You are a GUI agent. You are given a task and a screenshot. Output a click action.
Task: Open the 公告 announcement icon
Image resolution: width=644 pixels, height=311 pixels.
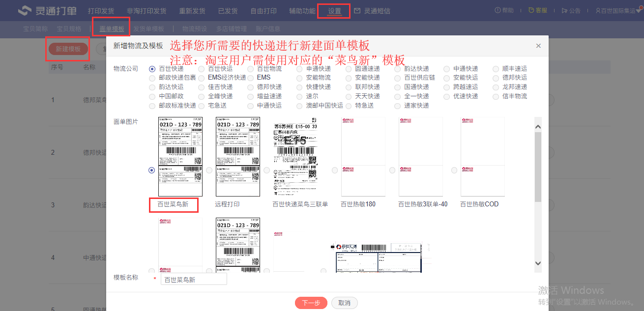tap(564, 11)
